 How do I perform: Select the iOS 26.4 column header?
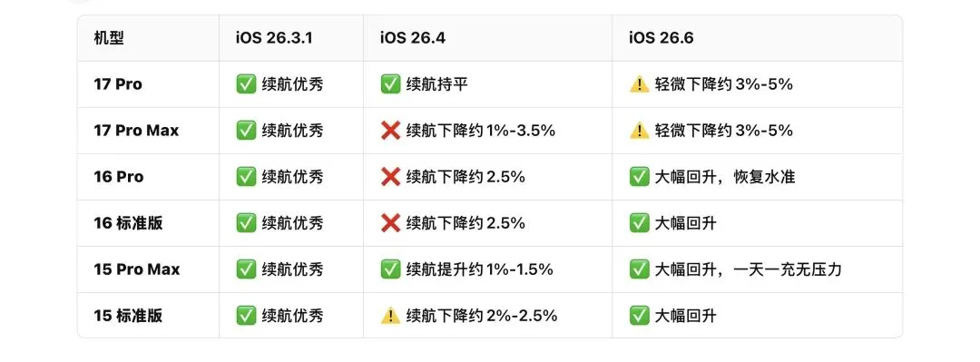[413, 38]
